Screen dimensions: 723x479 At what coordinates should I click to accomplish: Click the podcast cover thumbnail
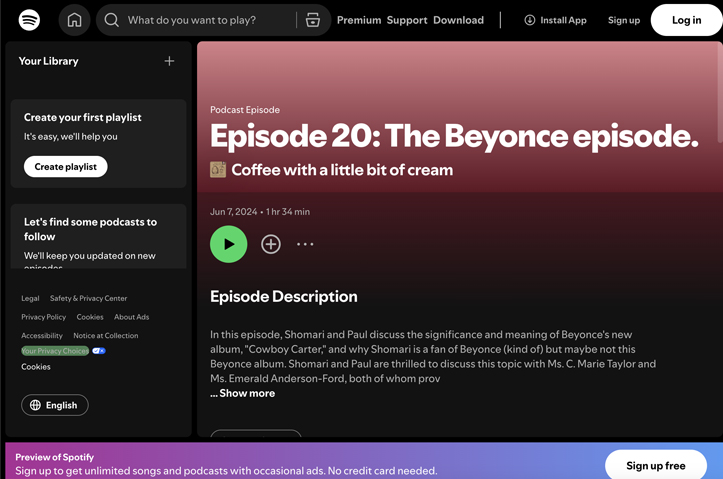(218, 170)
